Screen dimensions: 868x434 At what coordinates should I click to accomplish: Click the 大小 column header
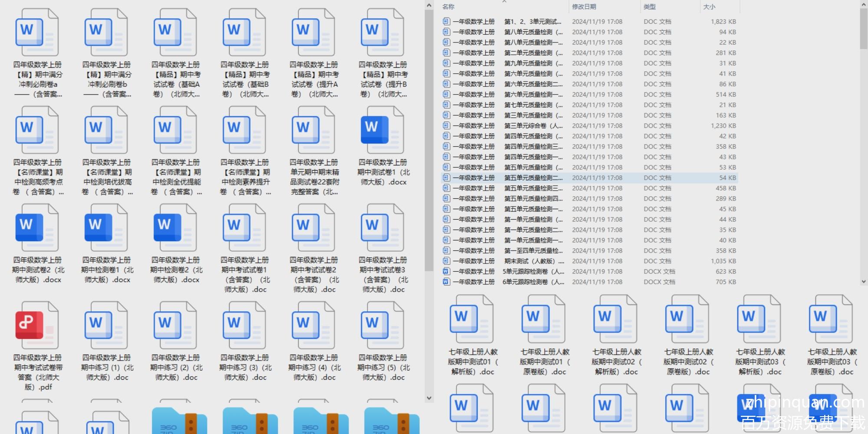(x=709, y=7)
